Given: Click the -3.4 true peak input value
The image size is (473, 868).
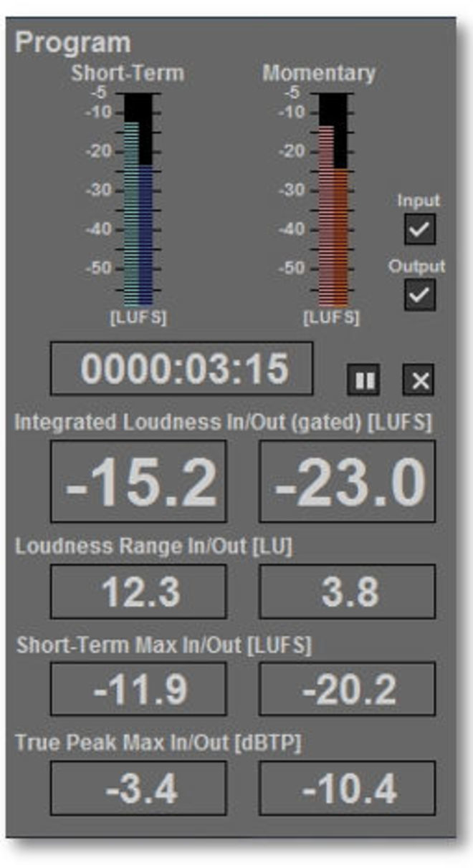Looking at the screenshot, I should click(138, 788).
